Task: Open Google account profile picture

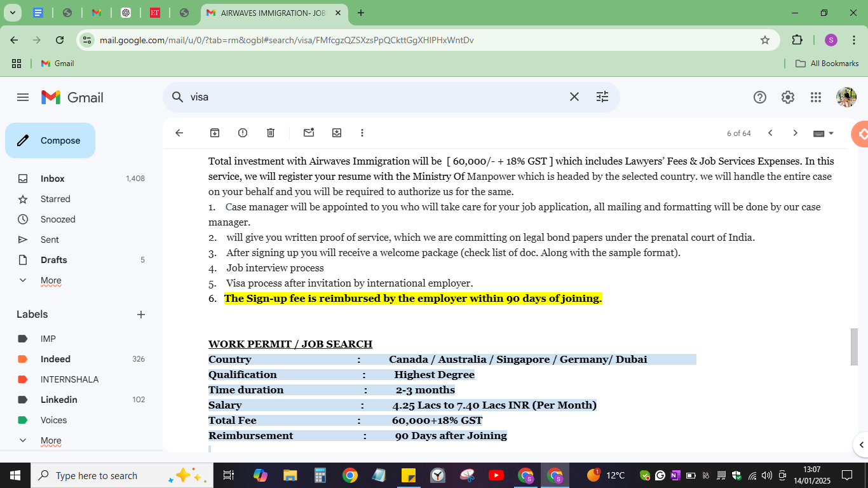Action: [x=846, y=97]
